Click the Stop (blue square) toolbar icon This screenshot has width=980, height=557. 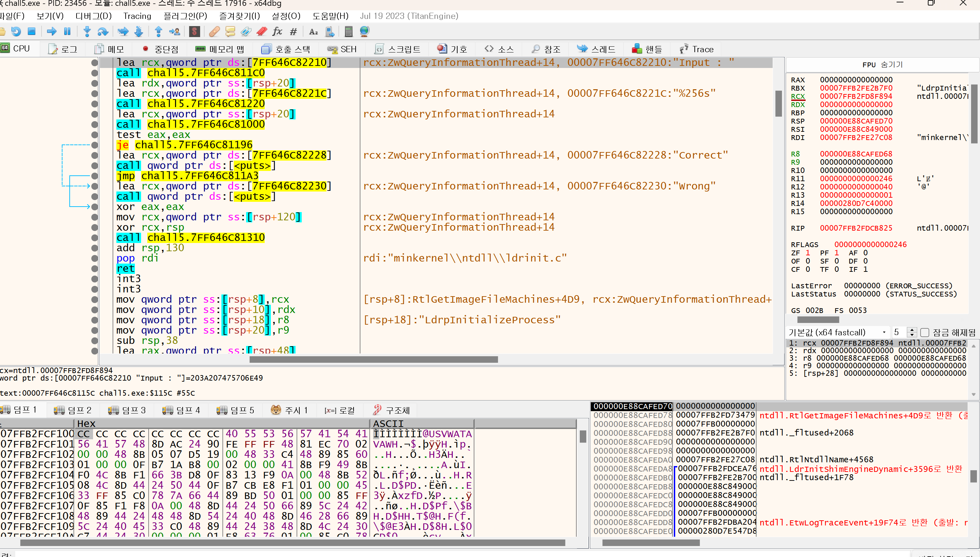[x=32, y=31]
